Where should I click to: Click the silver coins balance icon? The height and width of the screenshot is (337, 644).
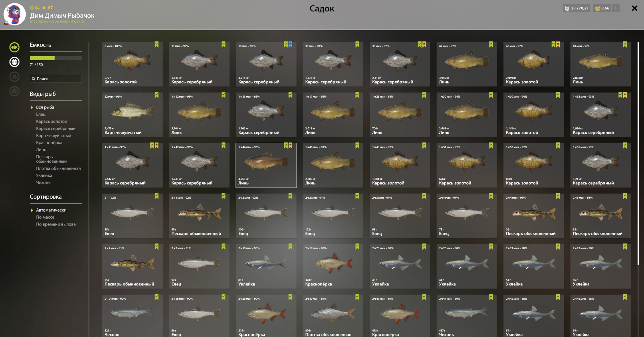[567, 8]
